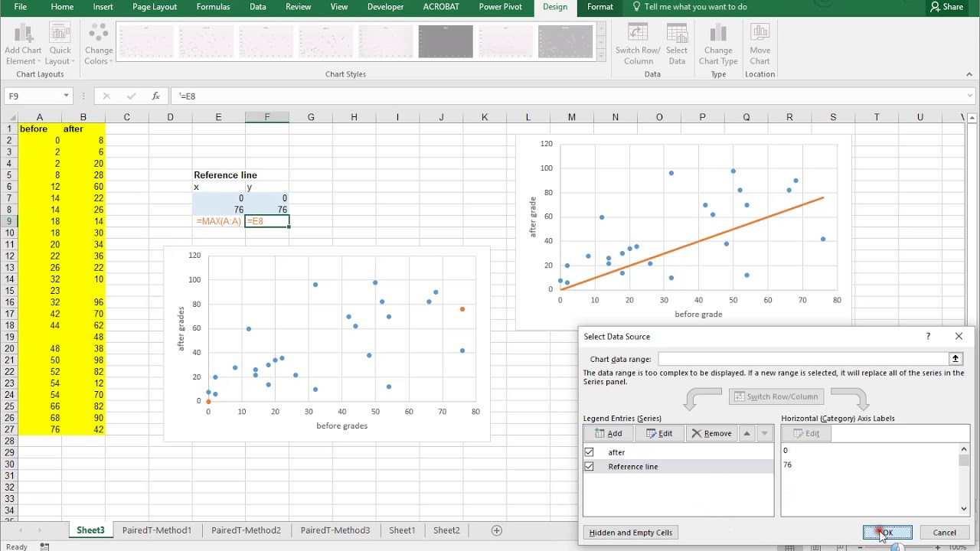The image size is (980, 551).
Task: Open the Sheet2 tab
Action: [x=446, y=530]
